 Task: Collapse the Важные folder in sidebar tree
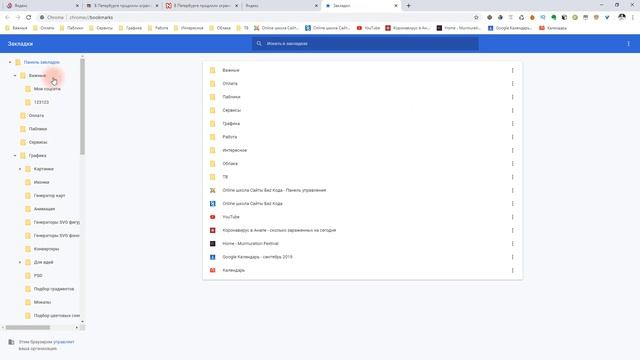pyautogui.click(x=15, y=76)
